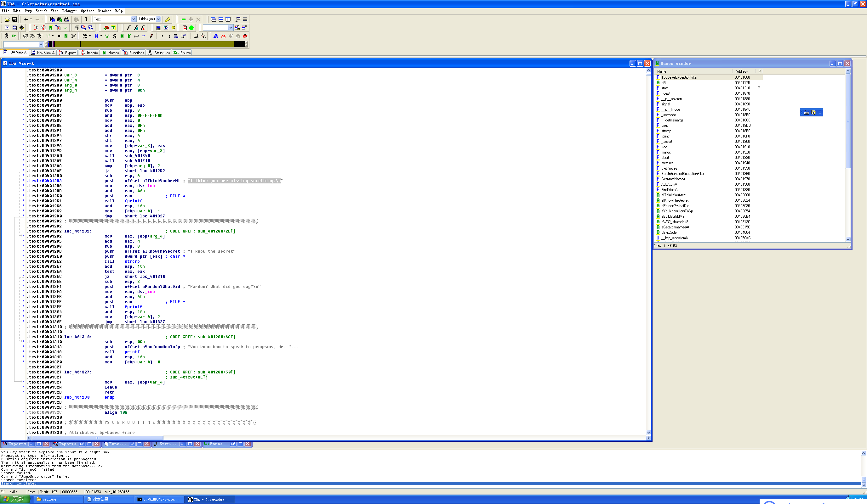Image resolution: width=867 pixels, height=504 pixels.
Task: Open the 'Off dat' offset dropdown arrow
Action: pos(90,36)
